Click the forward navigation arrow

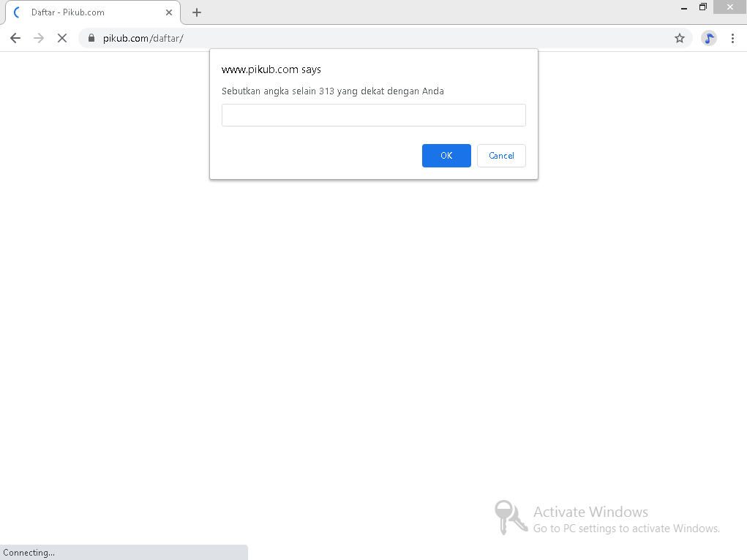point(39,38)
